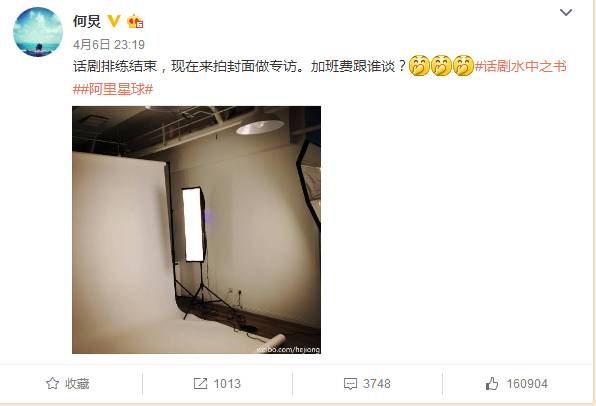596x406 pixels.
Task: Like the post with thumbs-up icon
Action: (492, 384)
